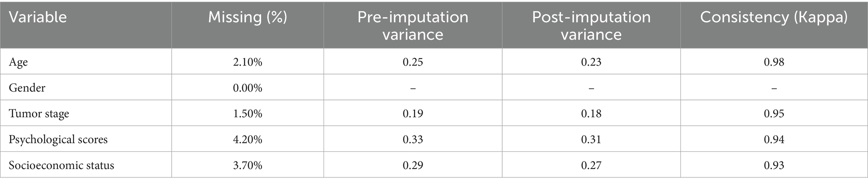This screenshot has width=868, height=185.
Task: Click the Variable column header
Action: pyautogui.click(x=38, y=17)
